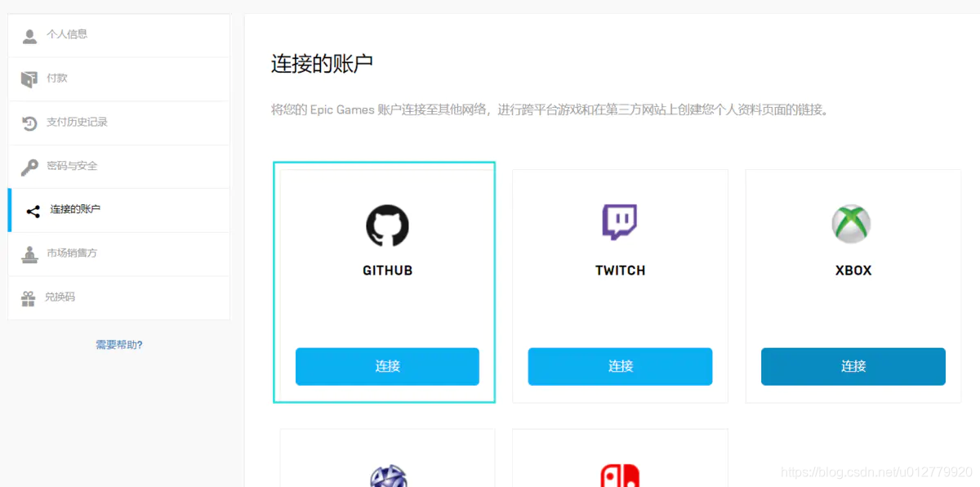The image size is (980, 487).
Task: Click the share icon beside 连接的账户
Action: pyautogui.click(x=33, y=212)
